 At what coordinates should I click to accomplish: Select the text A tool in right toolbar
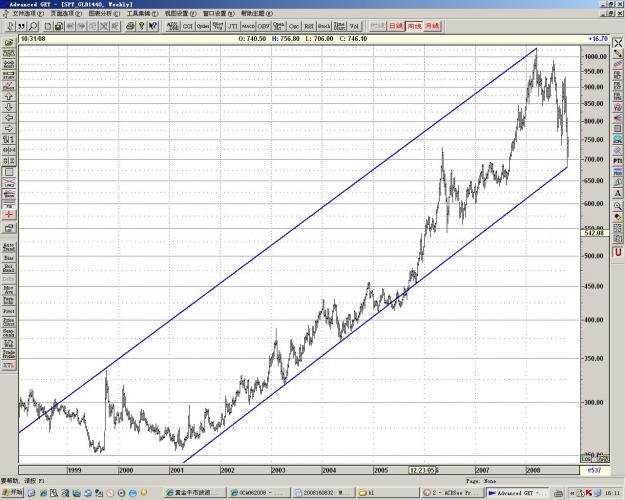coord(617,193)
